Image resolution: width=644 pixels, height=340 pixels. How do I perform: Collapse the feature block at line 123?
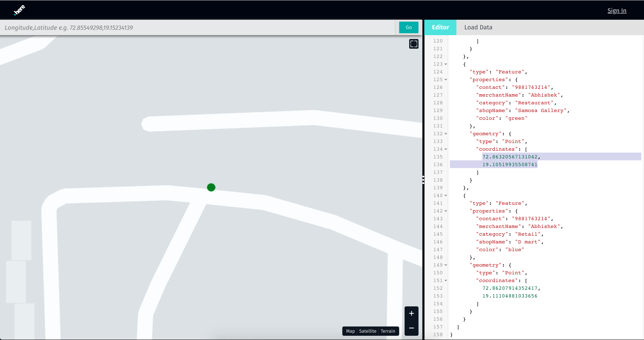(446, 64)
